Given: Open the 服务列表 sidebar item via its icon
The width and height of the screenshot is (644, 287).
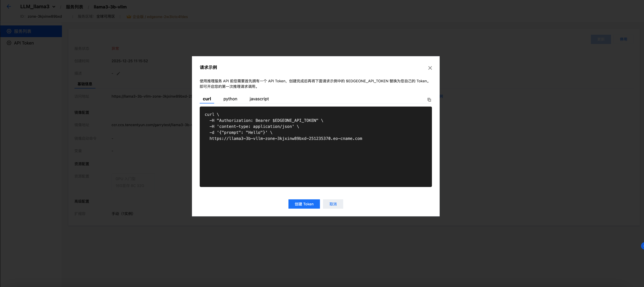Looking at the screenshot, I should [x=9, y=31].
